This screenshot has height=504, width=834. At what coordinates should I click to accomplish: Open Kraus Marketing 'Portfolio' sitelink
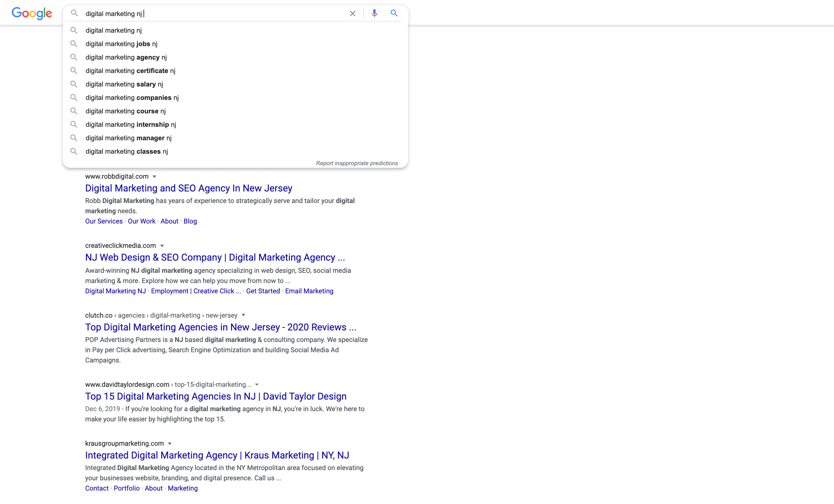[127, 488]
